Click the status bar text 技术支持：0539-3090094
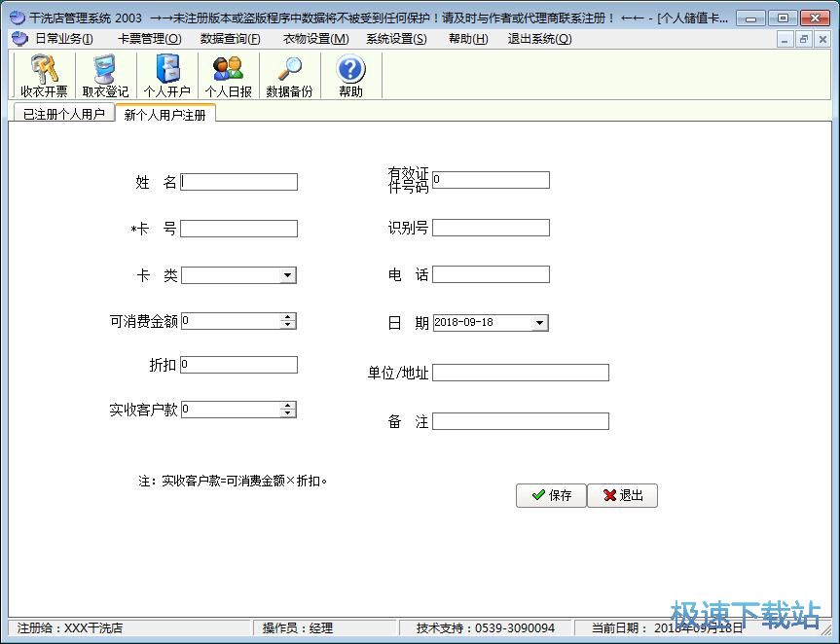 coord(486,627)
